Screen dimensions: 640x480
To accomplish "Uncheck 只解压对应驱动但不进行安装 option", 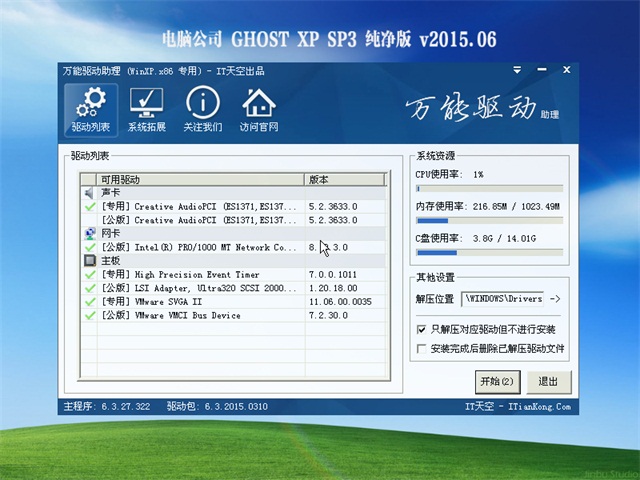I will [x=421, y=329].
